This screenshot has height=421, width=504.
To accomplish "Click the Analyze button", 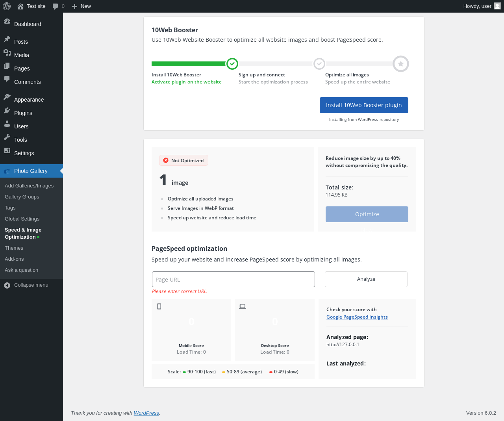I will point(366,279).
